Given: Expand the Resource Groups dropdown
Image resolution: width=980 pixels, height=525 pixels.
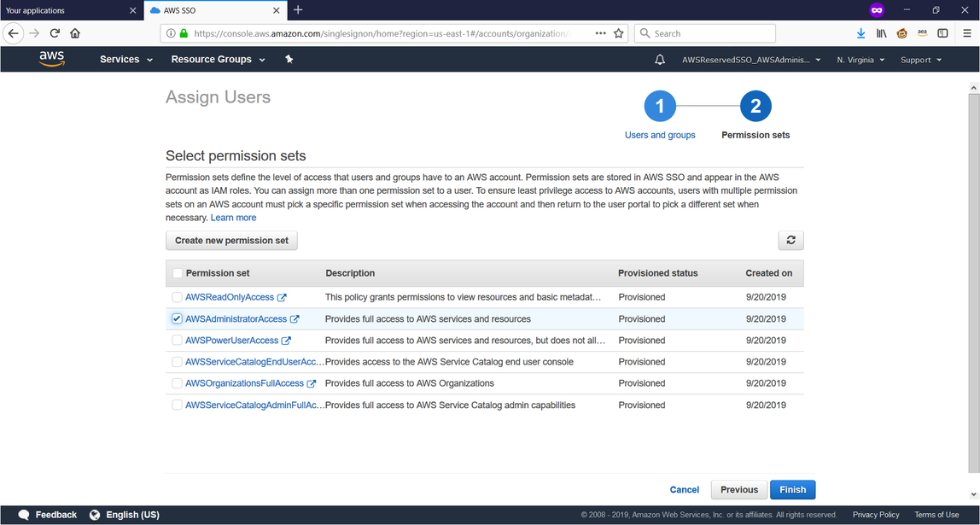Looking at the screenshot, I should (x=219, y=60).
